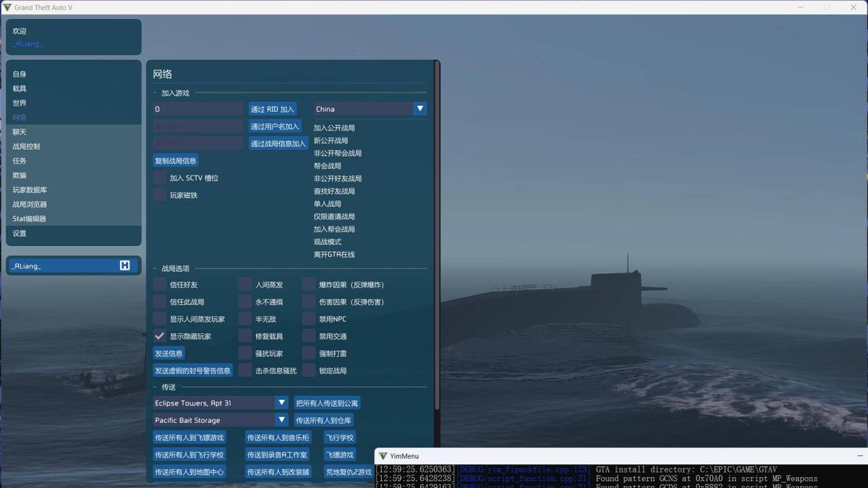Click the RID input field showing 0
This screenshot has width=868, height=488.
198,108
